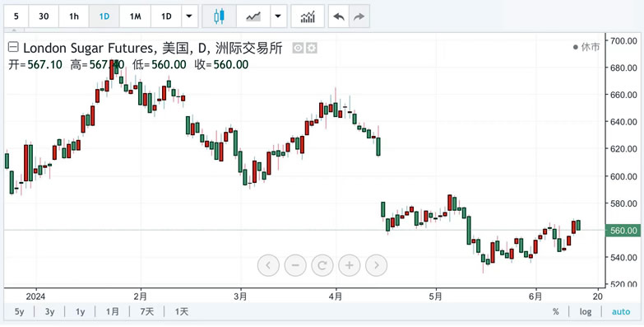Undo the last chart action
The width and height of the screenshot is (644, 327).
pos(339,16)
